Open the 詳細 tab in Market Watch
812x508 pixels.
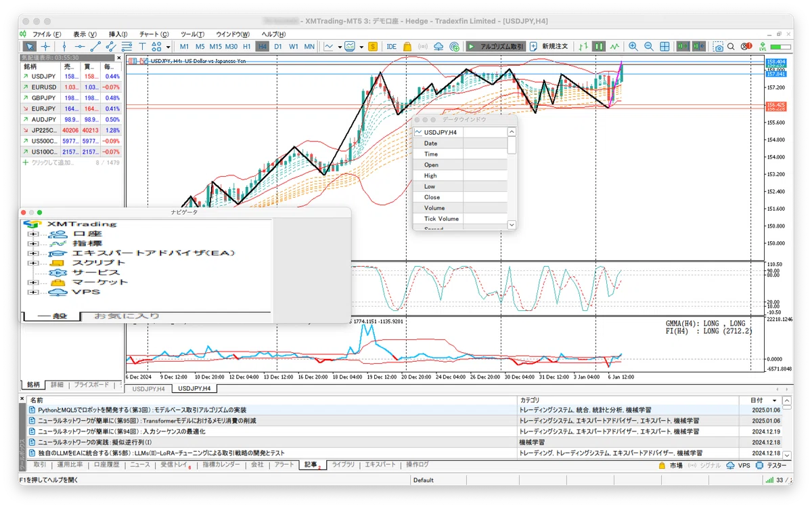tap(57, 384)
